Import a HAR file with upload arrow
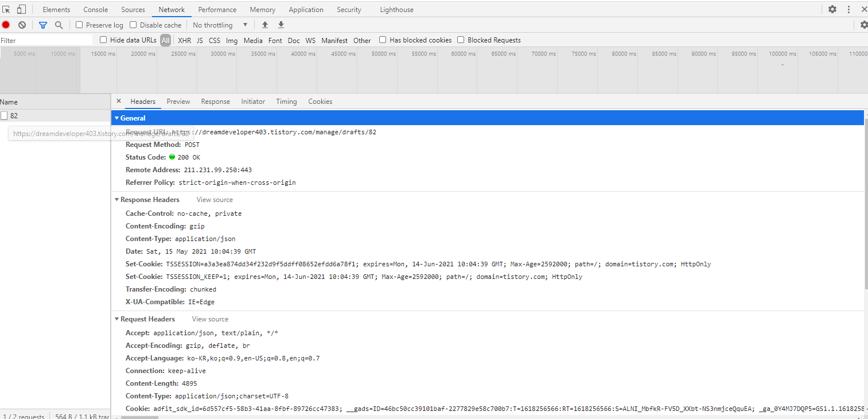 (x=265, y=25)
